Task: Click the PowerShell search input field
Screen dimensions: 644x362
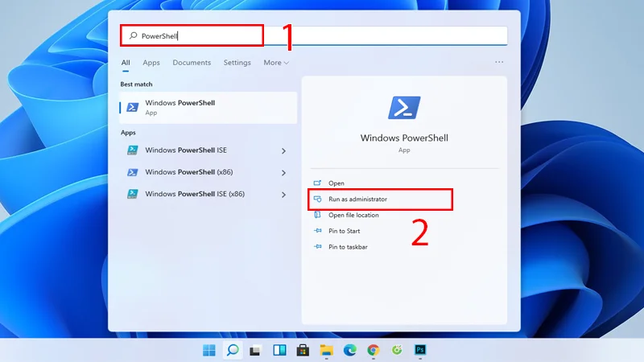Action: pos(314,35)
